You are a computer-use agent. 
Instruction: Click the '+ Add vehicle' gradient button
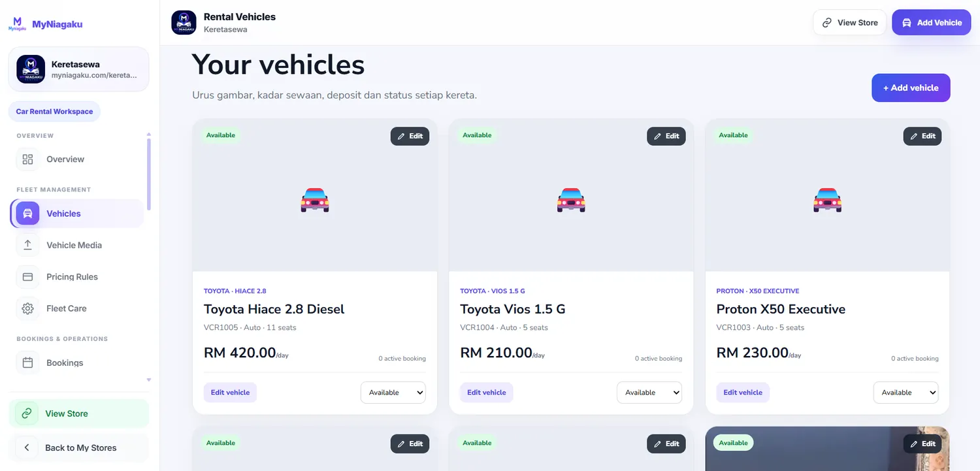tap(911, 88)
